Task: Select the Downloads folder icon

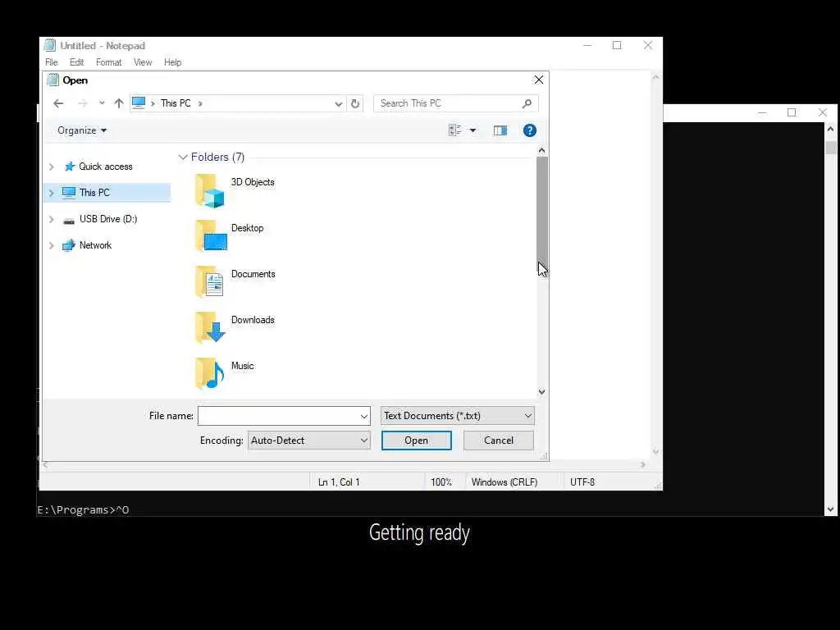Action: click(210, 327)
